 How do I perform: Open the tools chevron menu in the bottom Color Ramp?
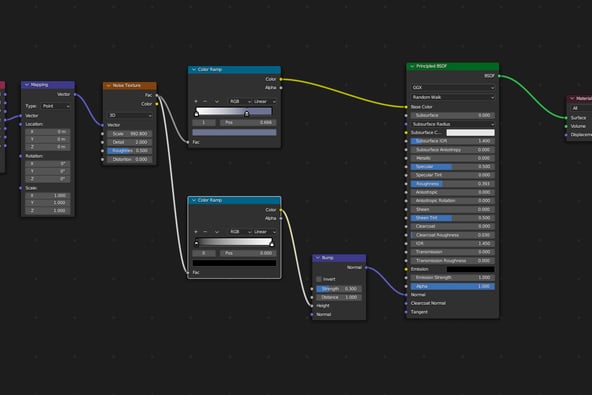tap(217, 231)
